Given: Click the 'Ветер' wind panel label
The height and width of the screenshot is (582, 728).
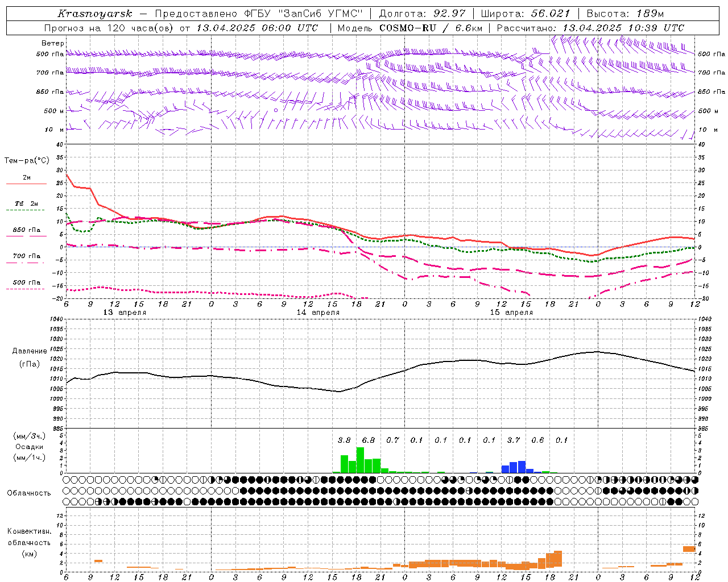Looking at the screenshot, I should click(x=53, y=43).
